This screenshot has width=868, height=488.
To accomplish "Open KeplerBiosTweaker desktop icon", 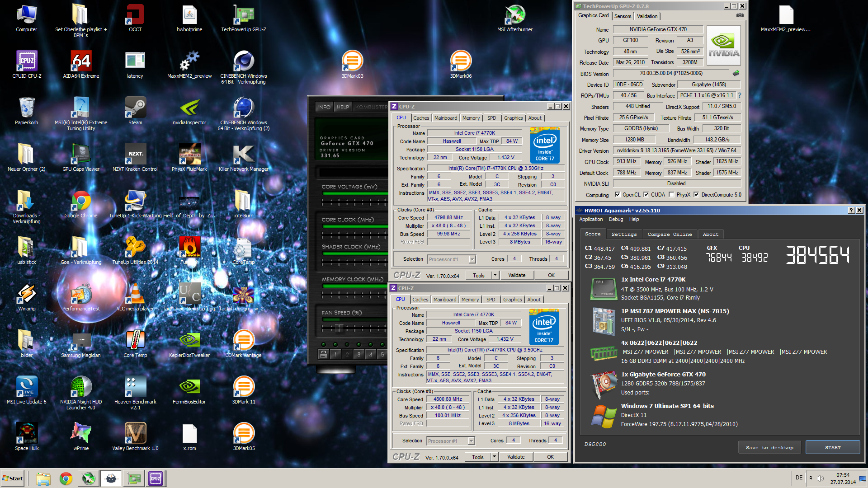I will (189, 344).
